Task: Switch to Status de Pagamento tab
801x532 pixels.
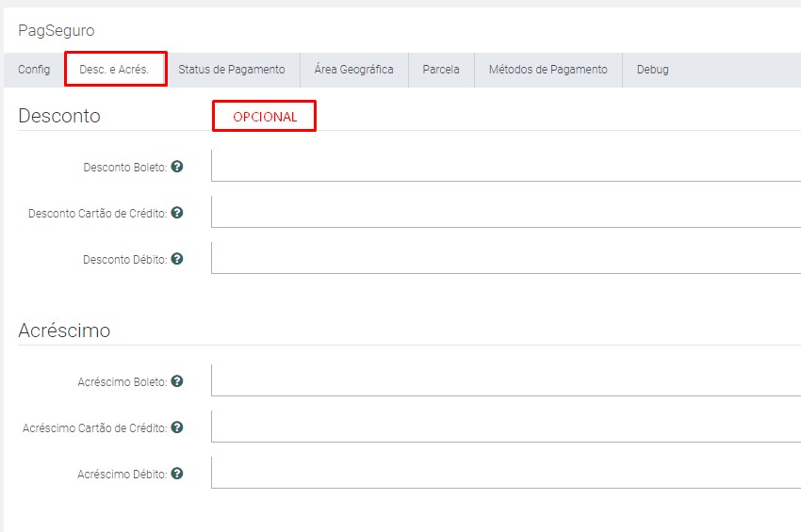Action: click(x=231, y=70)
